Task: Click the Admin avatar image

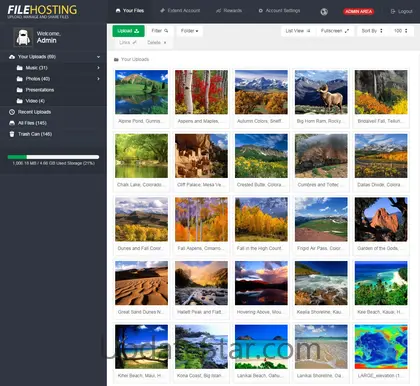Action: click(x=23, y=37)
